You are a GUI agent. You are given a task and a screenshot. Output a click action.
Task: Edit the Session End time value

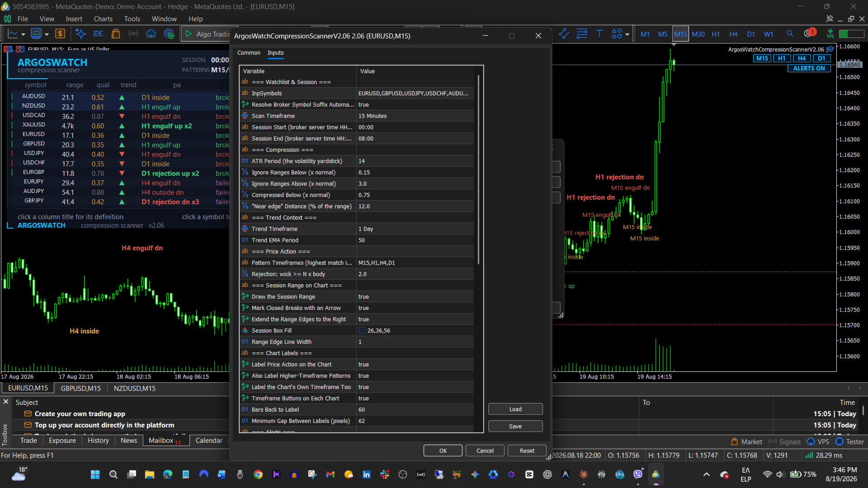click(415, 139)
